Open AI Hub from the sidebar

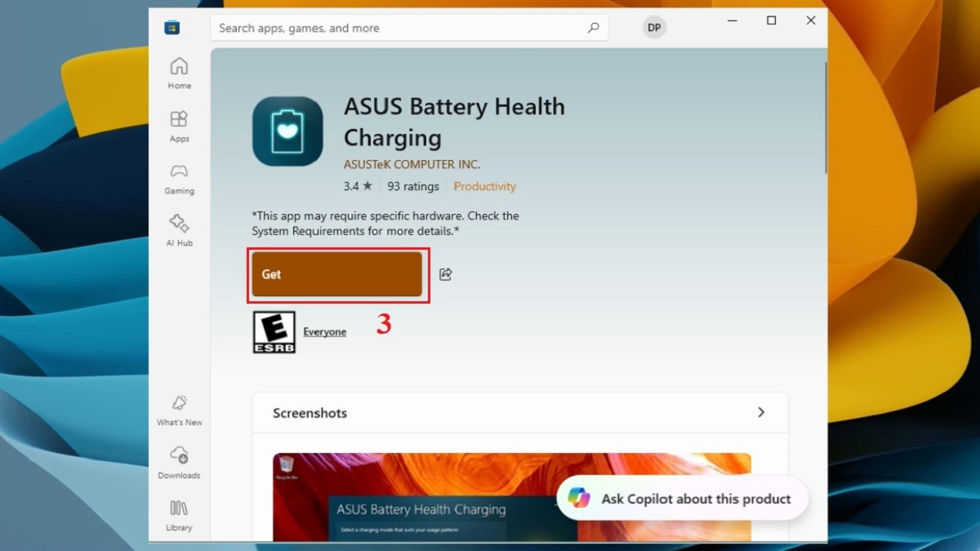click(x=179, y=229)
